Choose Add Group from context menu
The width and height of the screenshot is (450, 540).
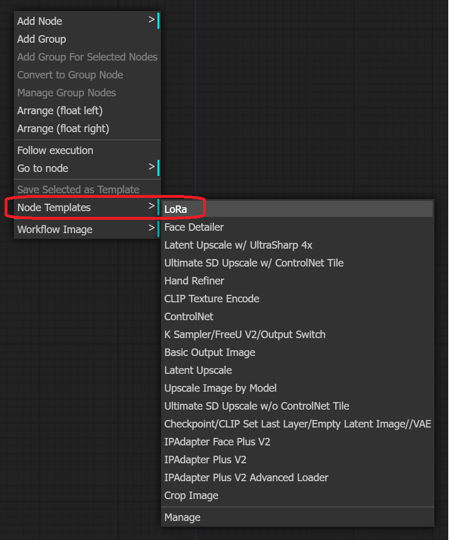click(87, 39)
